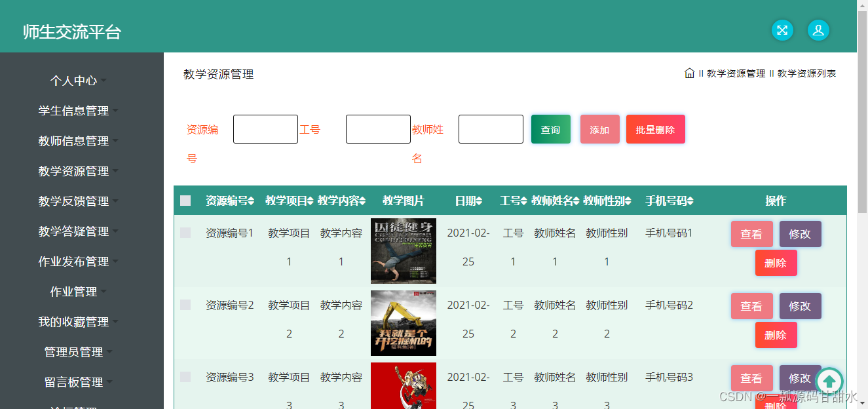Screen dimensions: 868x409
Task: Go home via the house breadcrumb icon
Action: point(689,73)
